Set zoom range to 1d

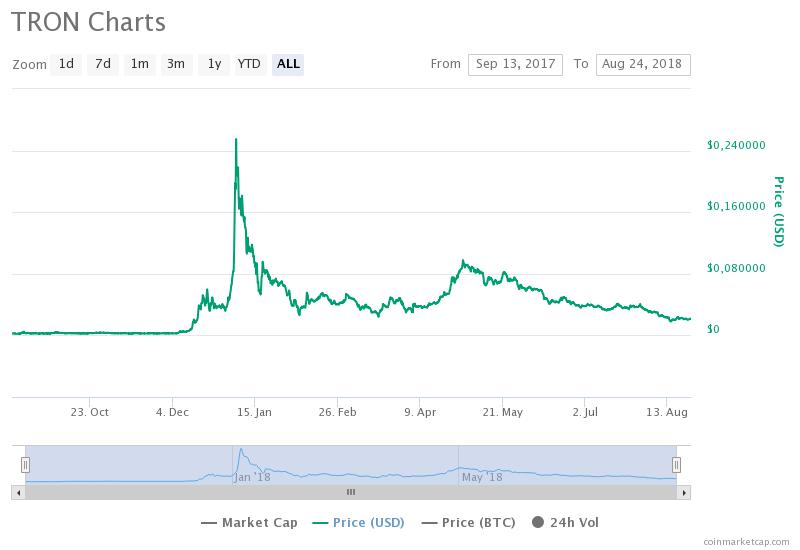click(66, 64)
